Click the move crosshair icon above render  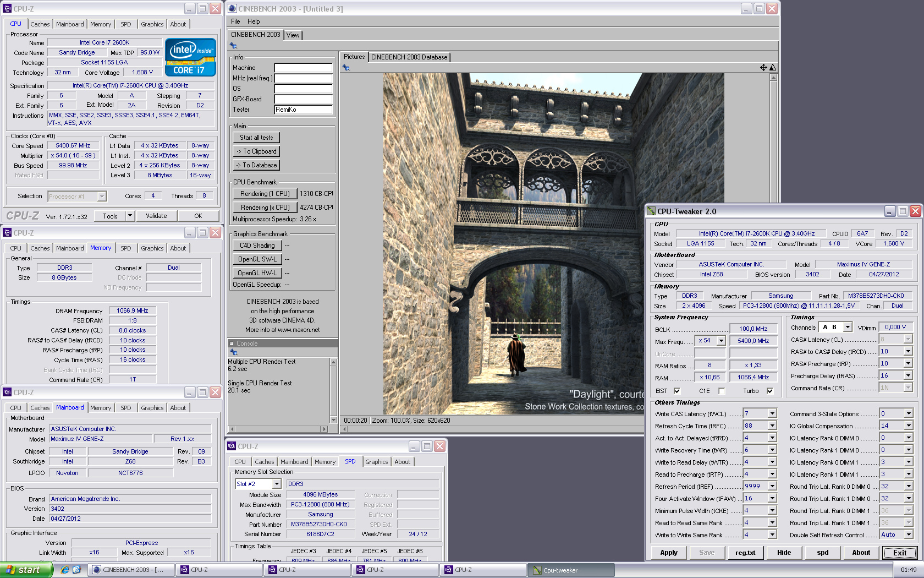tap(763, 67)
